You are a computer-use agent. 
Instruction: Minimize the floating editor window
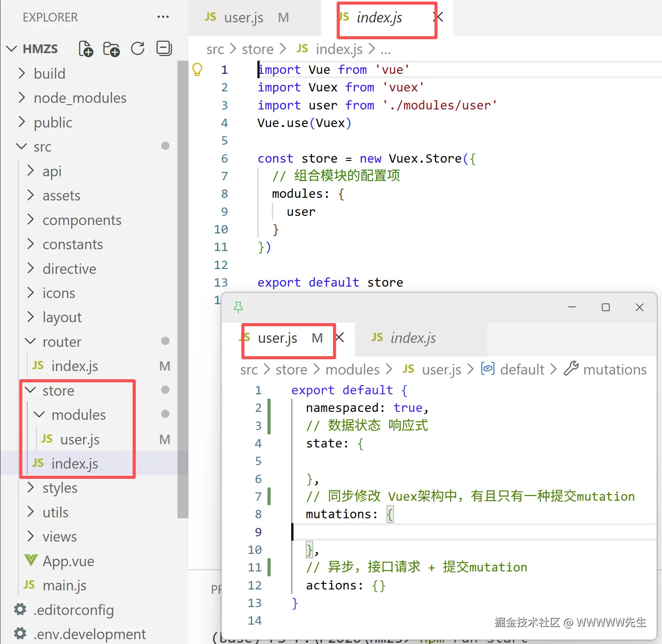[572, 307]
